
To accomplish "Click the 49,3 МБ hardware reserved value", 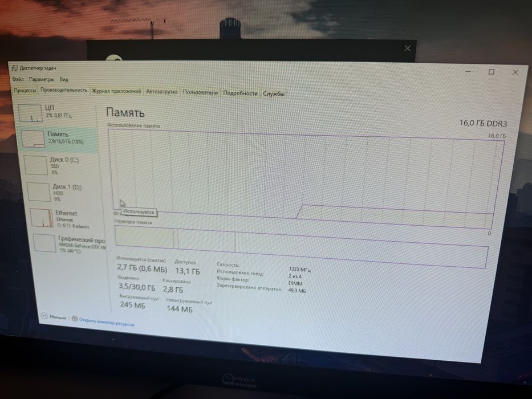I will pos(297,291).
